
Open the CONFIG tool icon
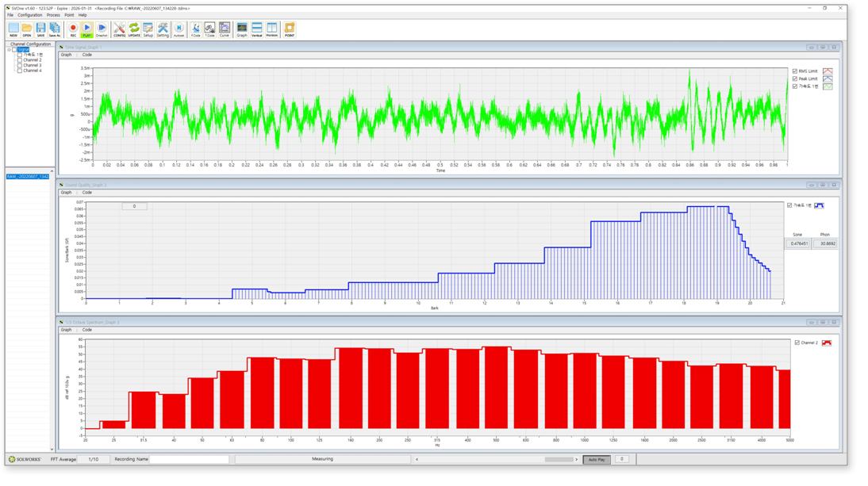pyautogui.click(x=119, y=29)
